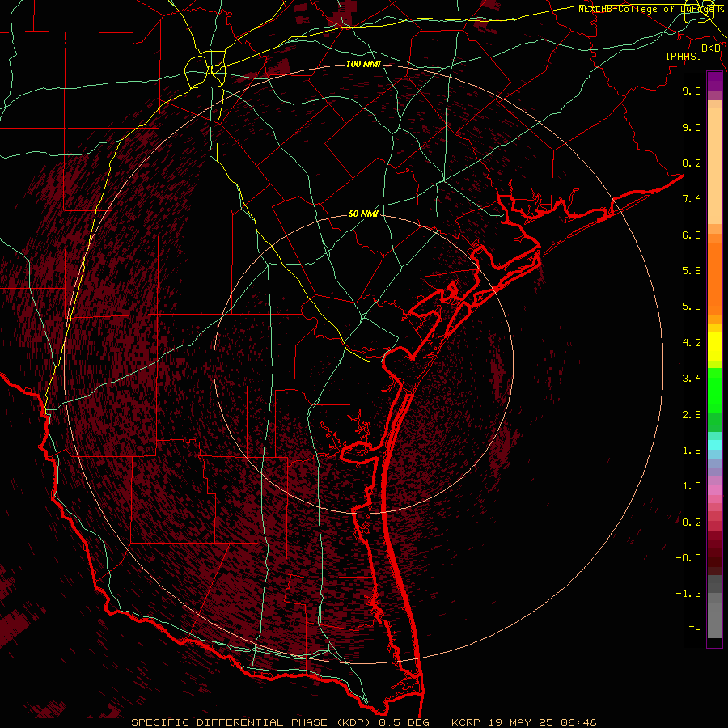Click the 9.0 legend value

pyautogui.click(x=692, y=127)
